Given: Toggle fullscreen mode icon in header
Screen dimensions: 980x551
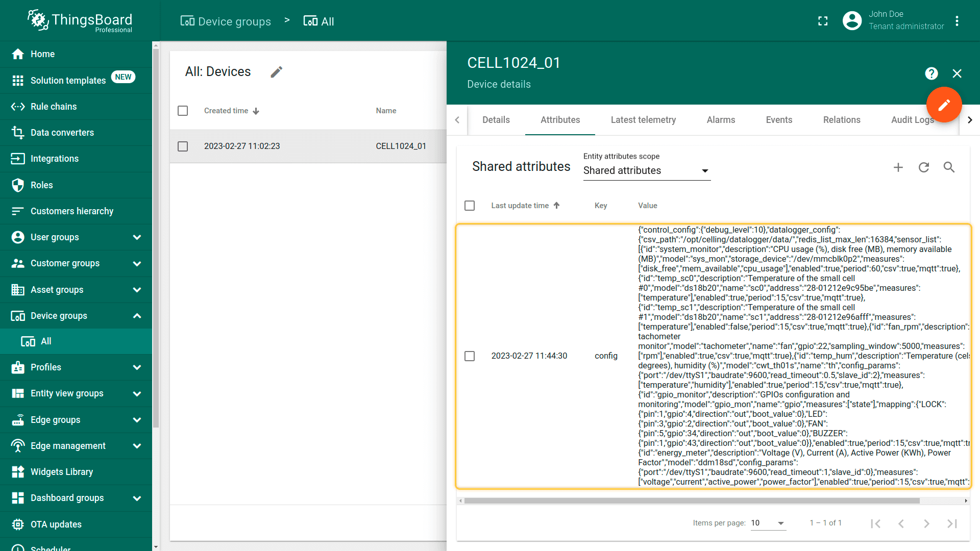Looking at the screenshot, I should [x=823, y=21].
